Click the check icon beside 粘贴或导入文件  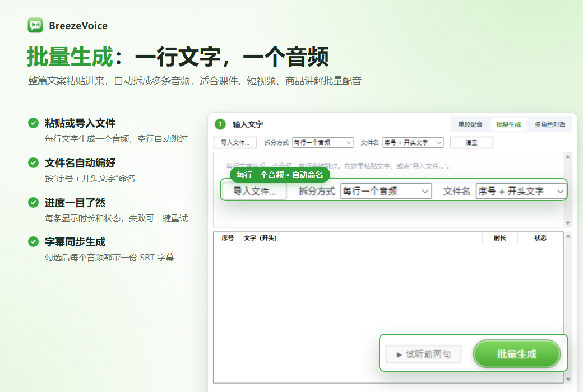click(x=34, y=123)
